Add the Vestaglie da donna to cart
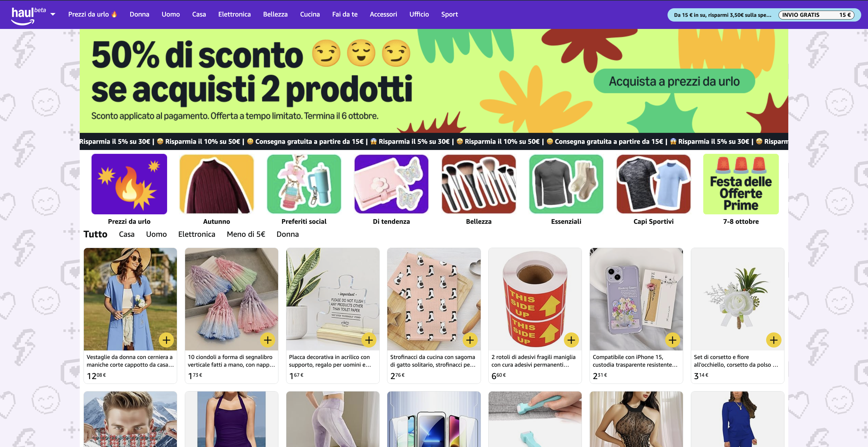This screenshot has height=447, width=868. coord(167,340)
